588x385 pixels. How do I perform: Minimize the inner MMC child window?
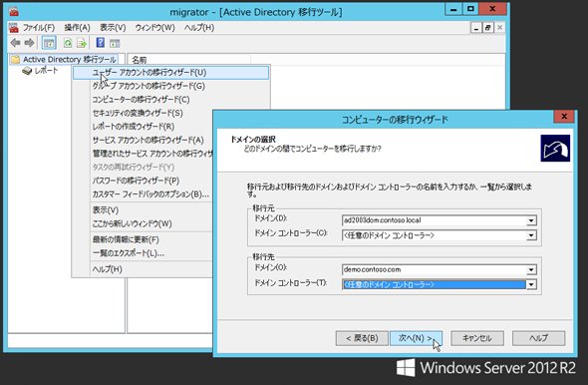pyautogui.click(x=476, y=27)
